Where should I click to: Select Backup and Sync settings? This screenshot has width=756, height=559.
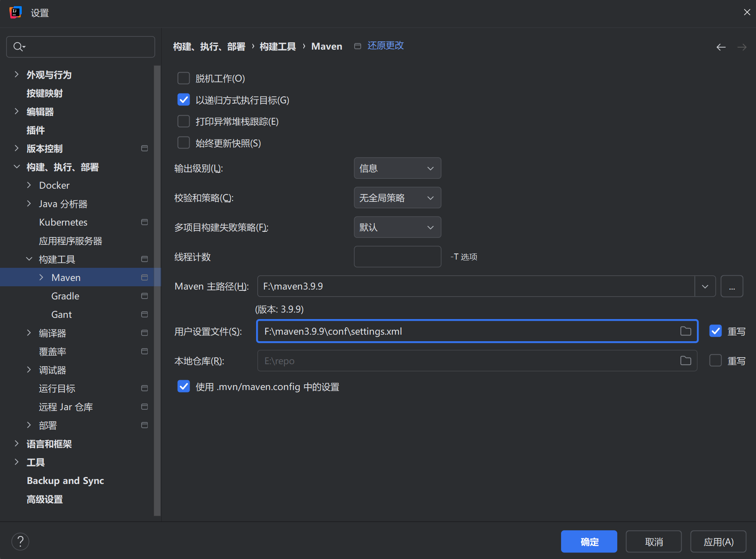coord(65,481)
